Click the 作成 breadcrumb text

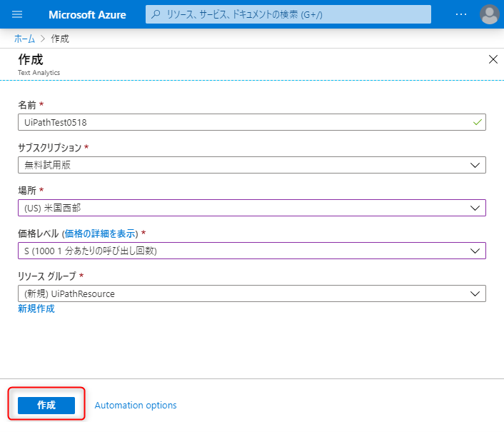60,39
